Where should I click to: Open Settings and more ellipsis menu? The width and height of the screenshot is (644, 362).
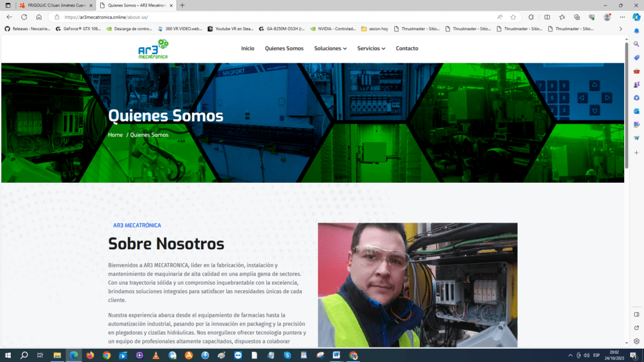pyautogui.click(x=622, y=17)
